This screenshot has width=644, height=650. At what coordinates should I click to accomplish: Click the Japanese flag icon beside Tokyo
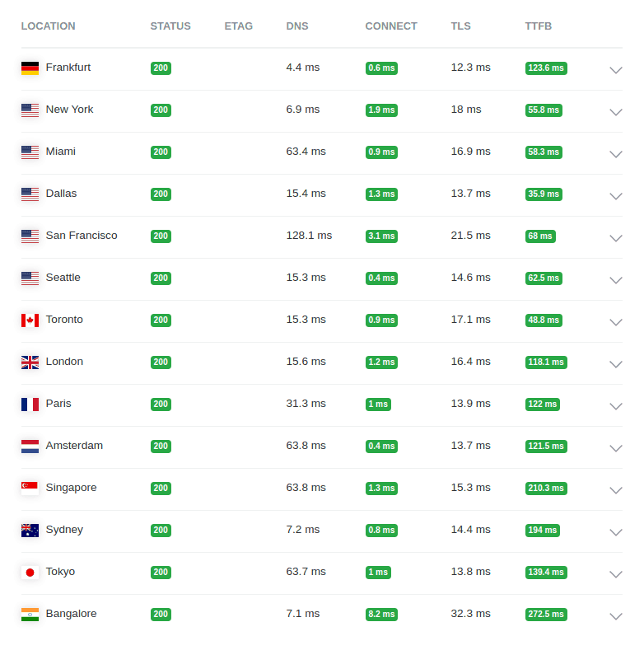coord(30,573)
